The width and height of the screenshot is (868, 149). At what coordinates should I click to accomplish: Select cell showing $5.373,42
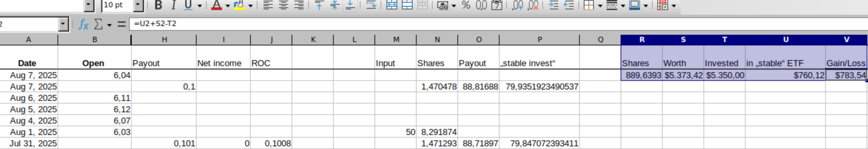click(683, 75)
